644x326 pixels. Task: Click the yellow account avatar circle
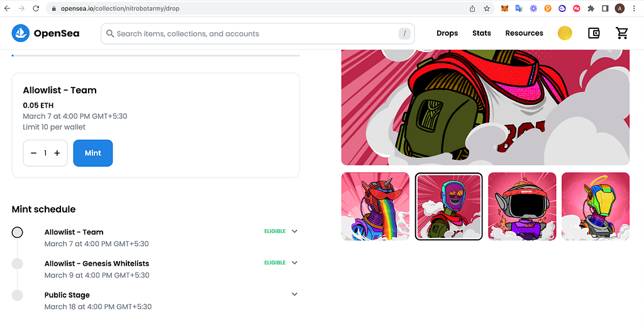565,33
